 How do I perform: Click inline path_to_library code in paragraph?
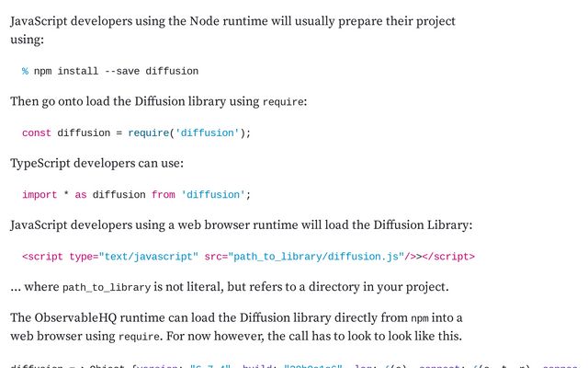(x=107, y=288)
